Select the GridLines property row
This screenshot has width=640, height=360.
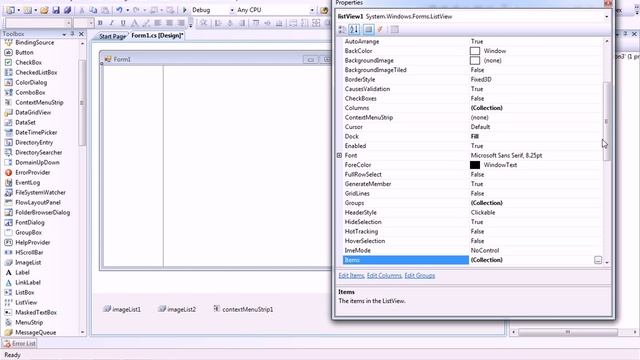pos(473,193)
